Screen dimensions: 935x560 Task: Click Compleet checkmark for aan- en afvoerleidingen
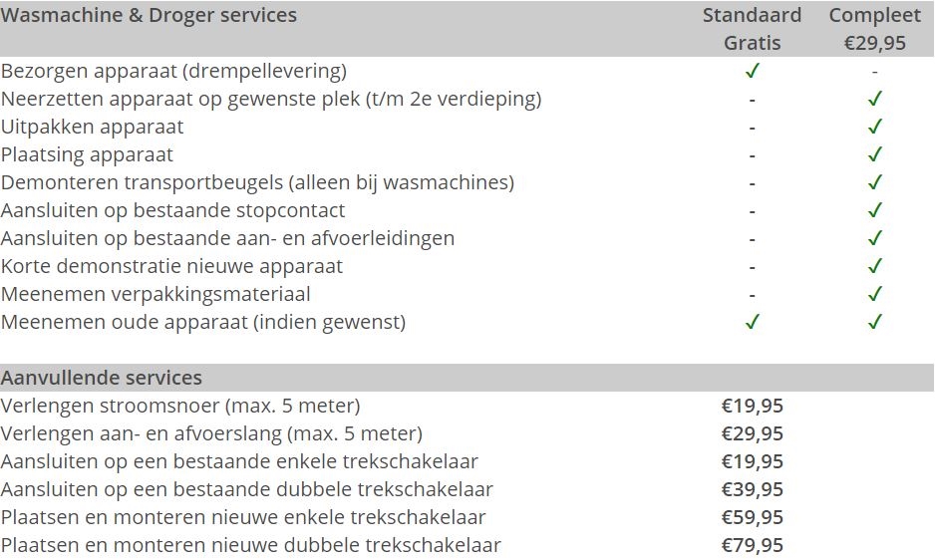(x=875, y=238)
